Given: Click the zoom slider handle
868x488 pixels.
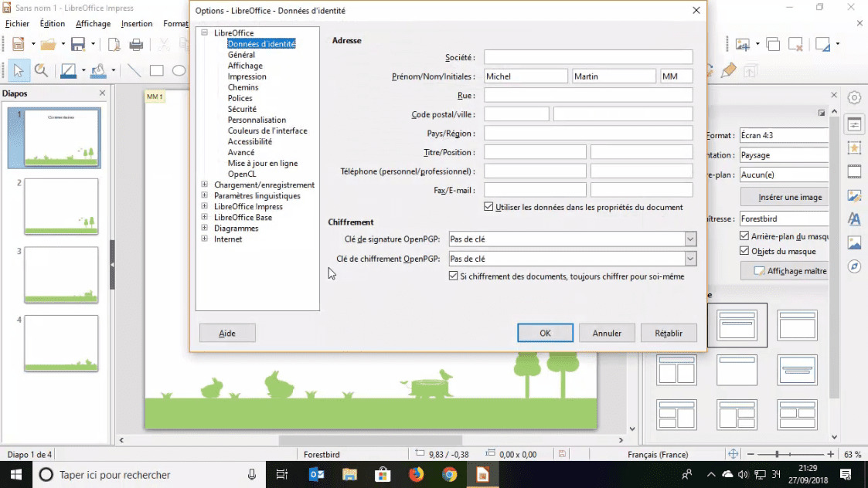Looking at the screenshot, I should pyautogui.click(x=778, y=454).
